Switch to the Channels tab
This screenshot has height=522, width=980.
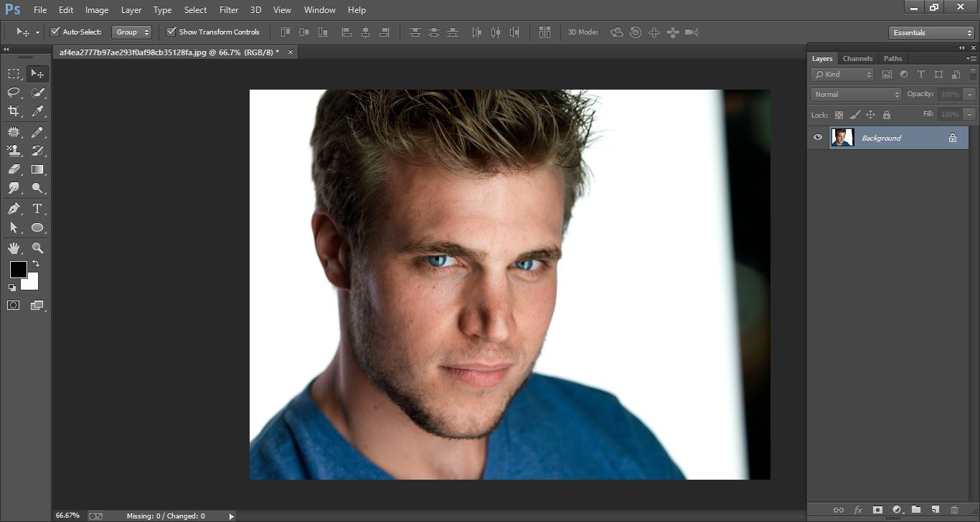857,58
